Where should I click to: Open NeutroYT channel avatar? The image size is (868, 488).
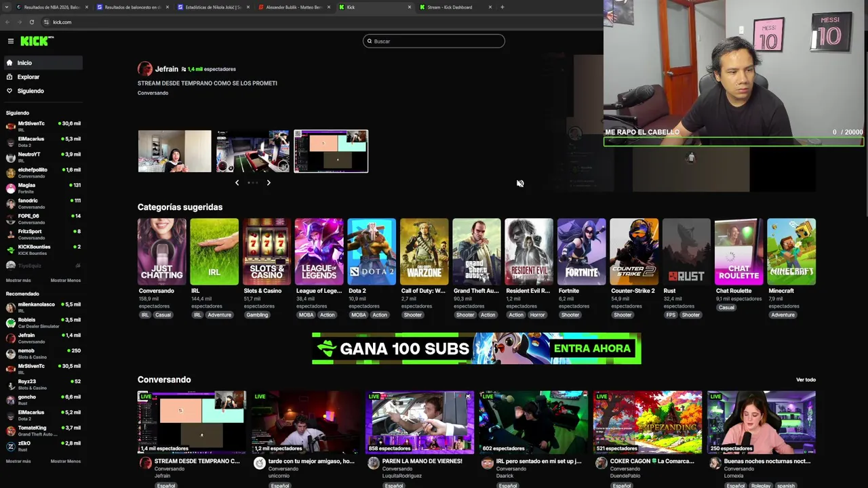pos(10,157)
